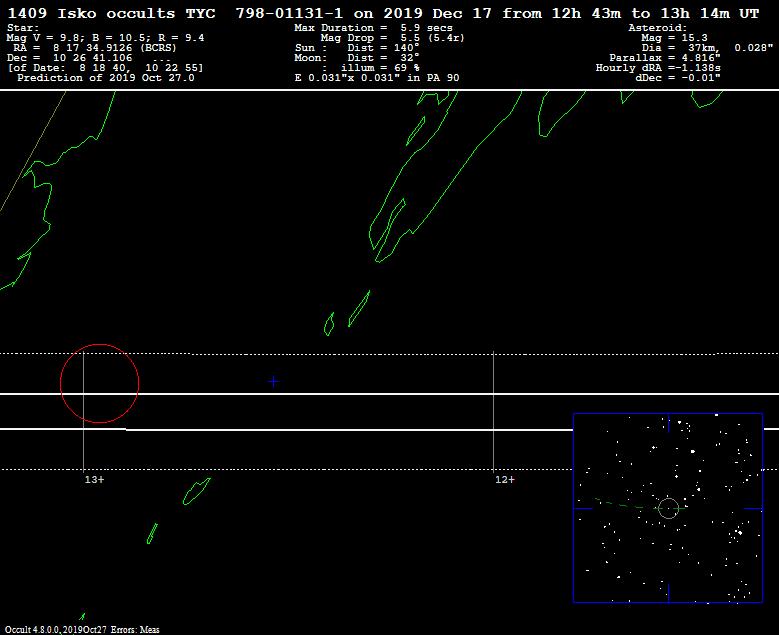Click the star chart inset thumbnail

coord(668,508)
